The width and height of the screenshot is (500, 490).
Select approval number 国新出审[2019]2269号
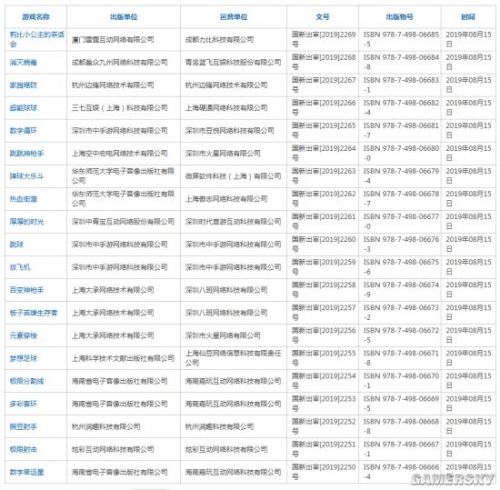pyautogui.click(x=324, y=39)
